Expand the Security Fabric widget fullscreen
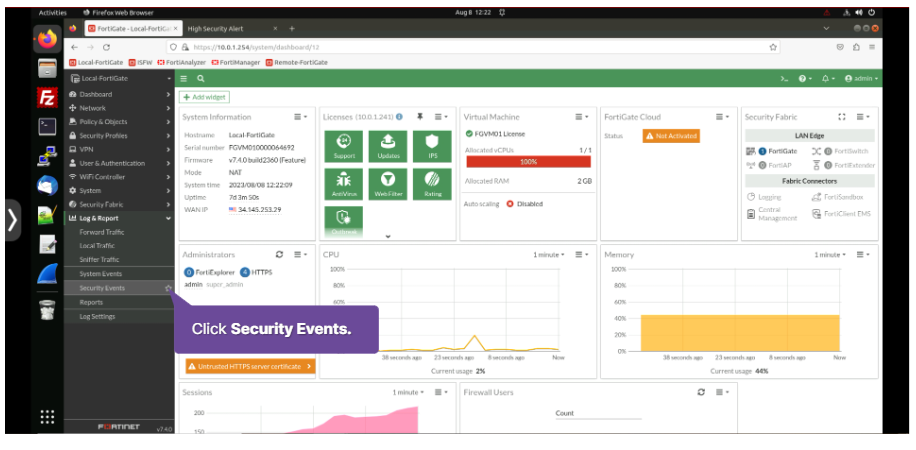 842,117
